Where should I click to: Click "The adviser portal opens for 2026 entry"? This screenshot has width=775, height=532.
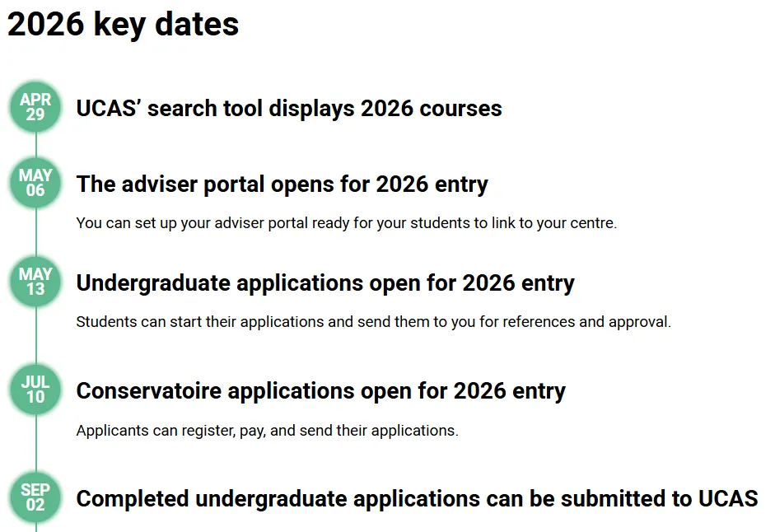click(x=282, y=184)
